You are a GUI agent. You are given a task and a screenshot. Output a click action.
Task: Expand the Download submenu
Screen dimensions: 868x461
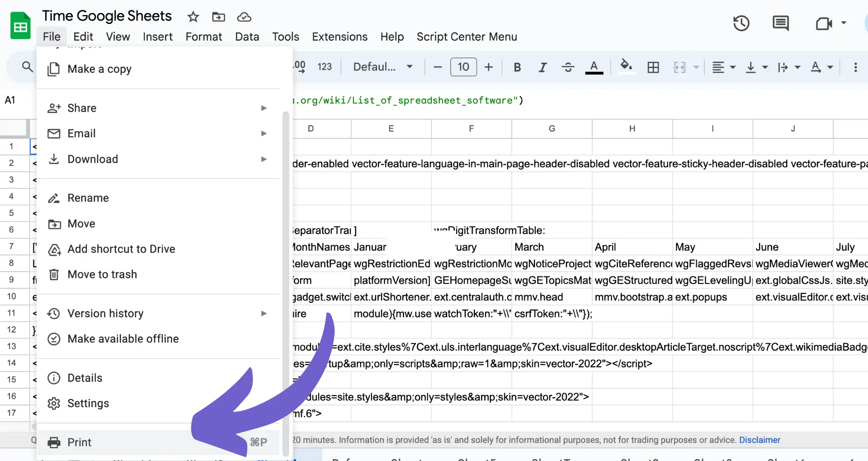[158, 159]
